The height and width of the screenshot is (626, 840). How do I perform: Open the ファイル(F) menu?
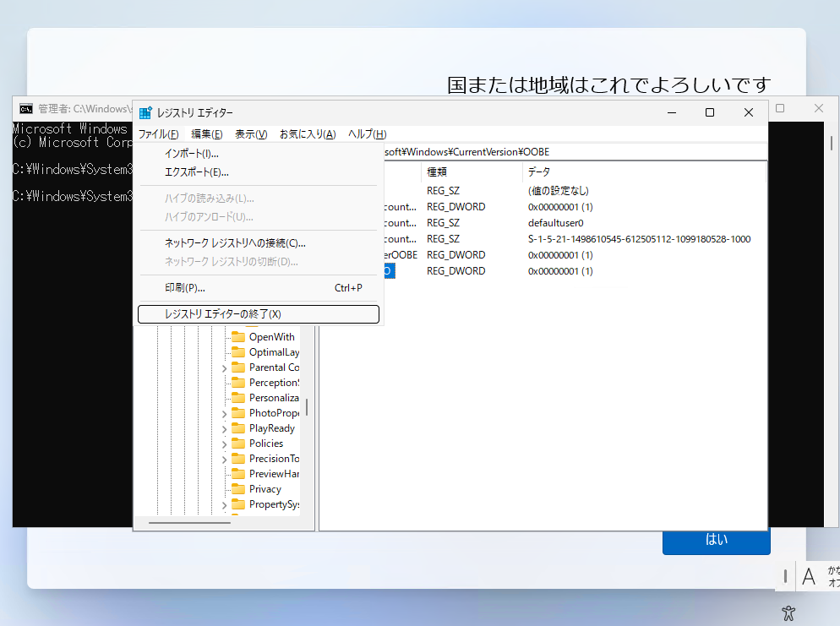coord(159,133)
